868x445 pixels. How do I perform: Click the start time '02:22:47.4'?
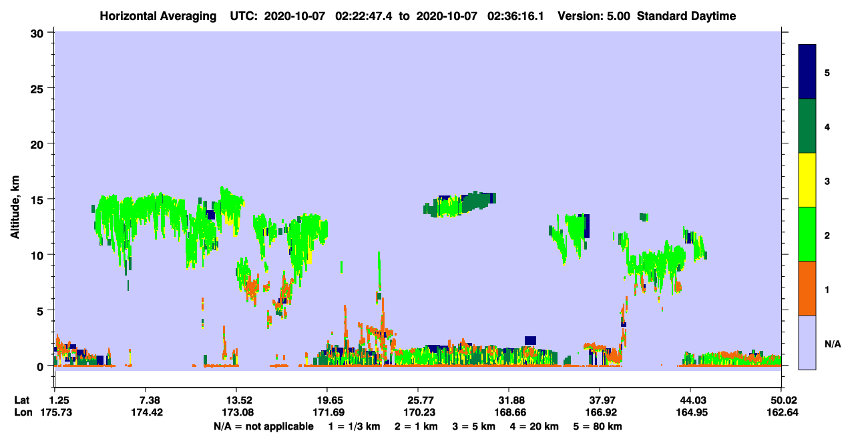363,16
